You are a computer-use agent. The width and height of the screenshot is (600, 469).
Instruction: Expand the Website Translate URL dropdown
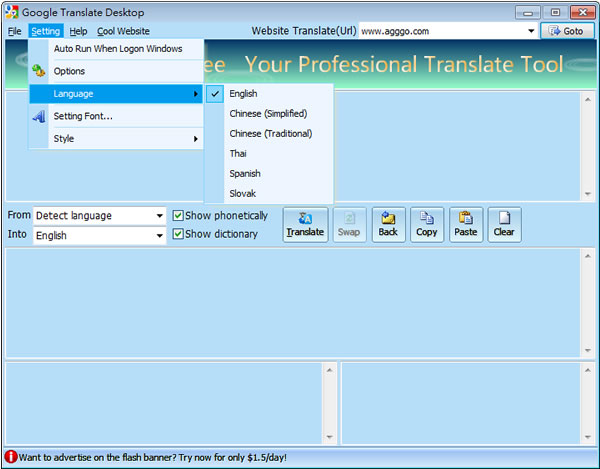tap(531, 31)
